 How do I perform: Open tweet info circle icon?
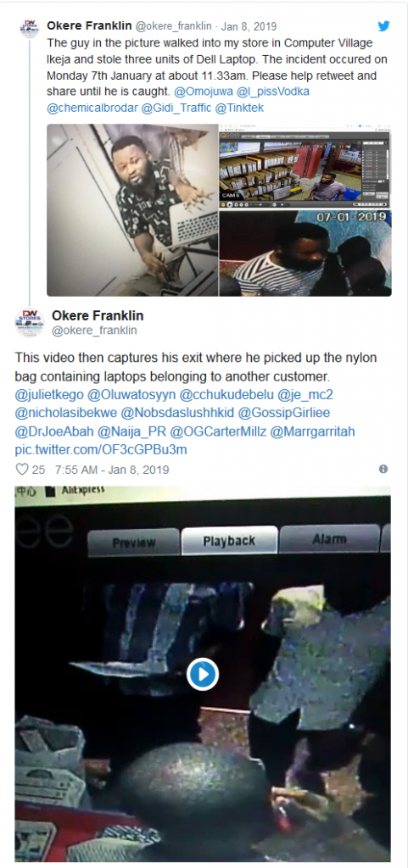point(383,469)
